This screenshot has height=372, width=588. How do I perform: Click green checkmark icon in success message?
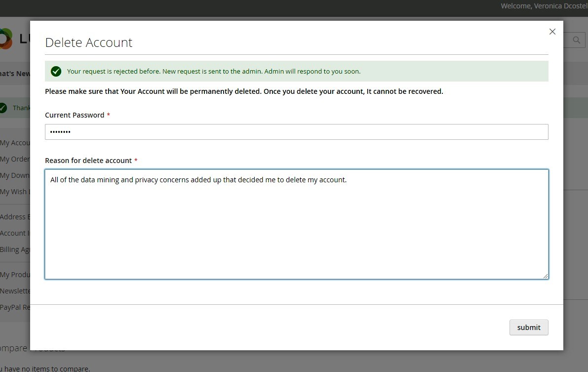tap(56, 72)
